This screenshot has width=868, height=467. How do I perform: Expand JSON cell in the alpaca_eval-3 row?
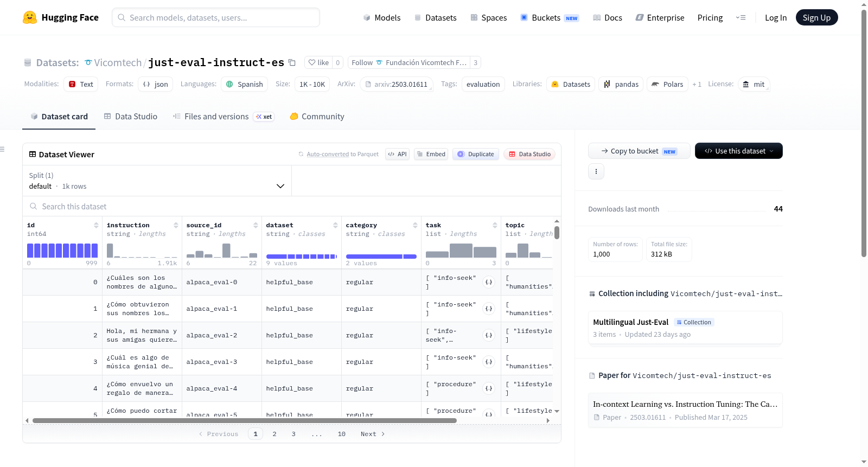(x=489, y=362)
